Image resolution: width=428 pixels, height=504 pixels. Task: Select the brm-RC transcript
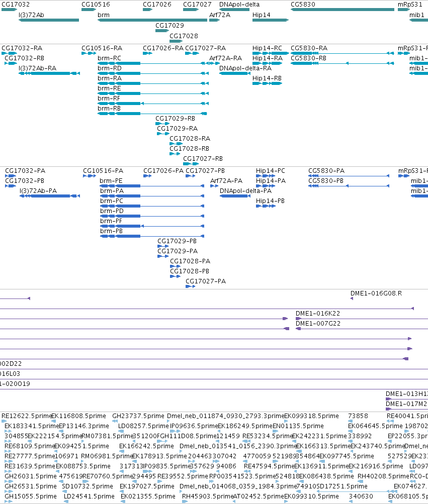coord(153,63)
